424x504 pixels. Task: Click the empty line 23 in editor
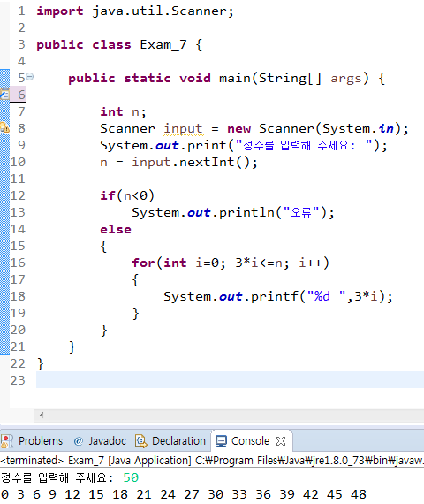tap(230, 380)
